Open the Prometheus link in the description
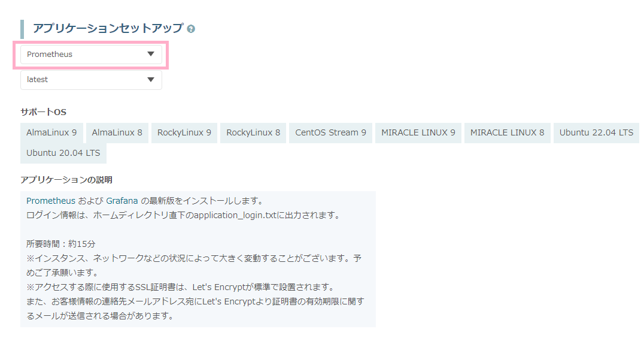644x350 pixels. [x=51, y=200]
